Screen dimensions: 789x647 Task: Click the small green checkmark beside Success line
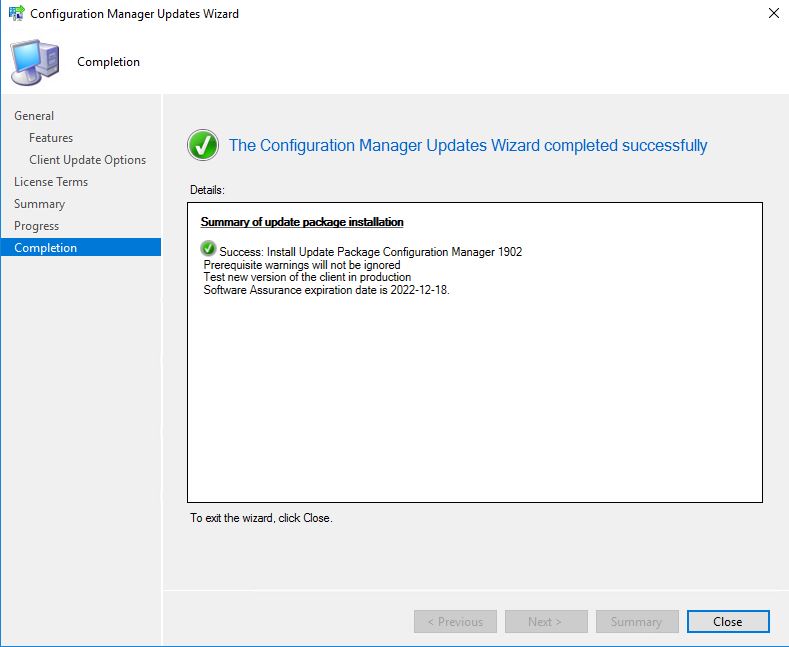tap(208, 249)
